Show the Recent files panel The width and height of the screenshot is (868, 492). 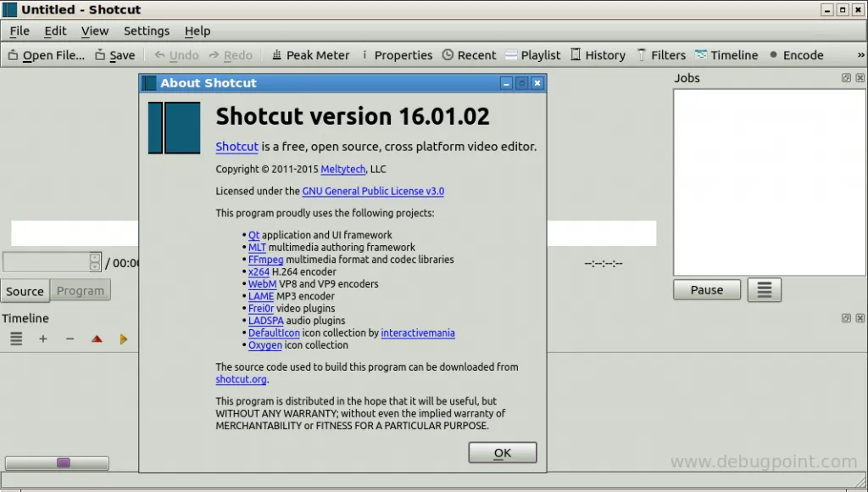tap(469, 55)
